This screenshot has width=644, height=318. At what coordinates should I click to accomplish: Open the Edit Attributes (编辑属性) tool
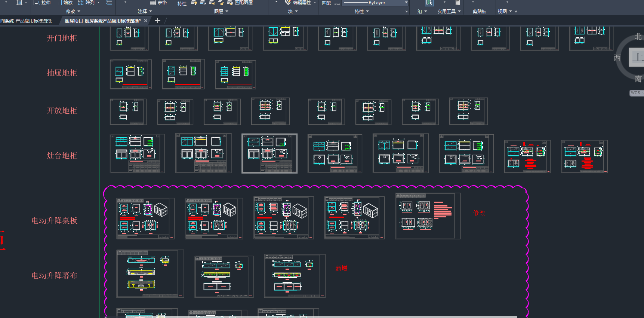click(298, 3)
